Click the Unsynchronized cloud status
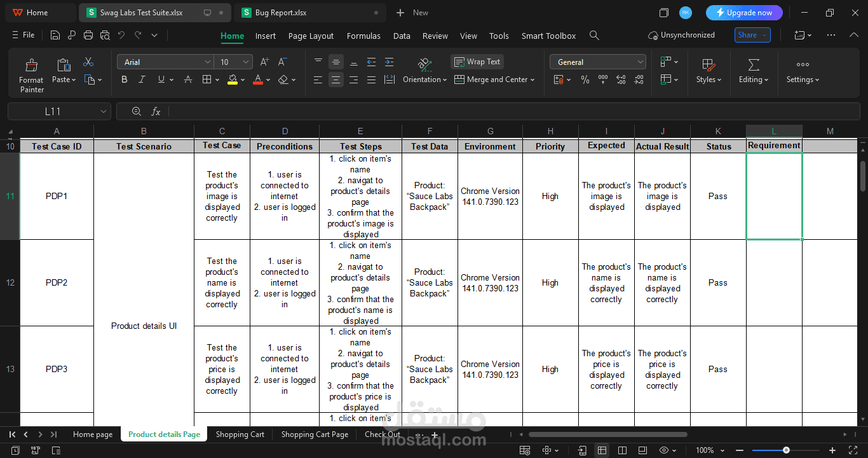Screen dimensions: 868x458 click(x=681, y=35)
